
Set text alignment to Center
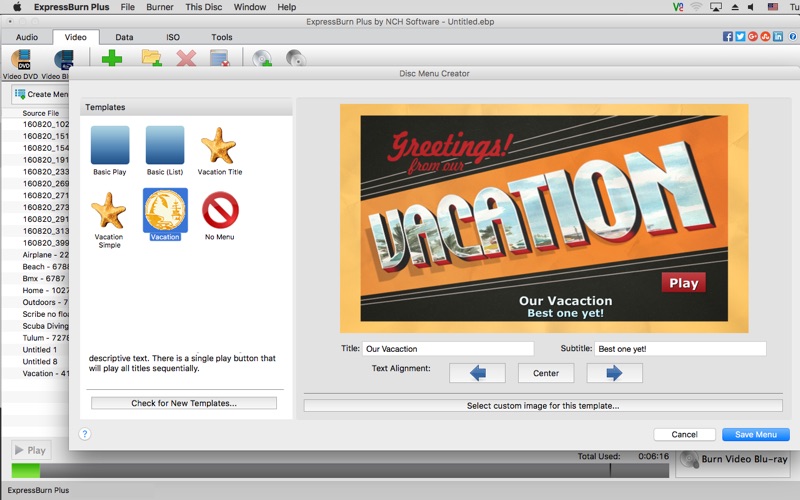tap(546, 373)
